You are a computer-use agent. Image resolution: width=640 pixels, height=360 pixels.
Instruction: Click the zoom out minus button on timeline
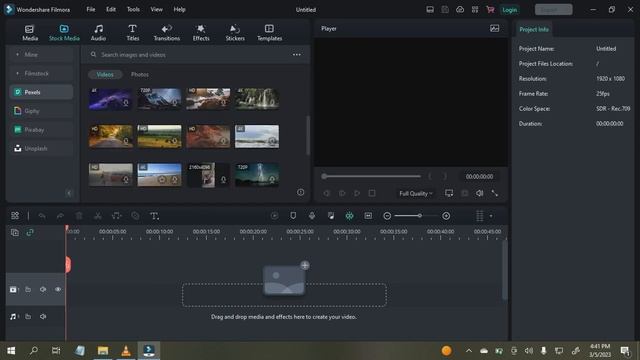tap(387, 216)
